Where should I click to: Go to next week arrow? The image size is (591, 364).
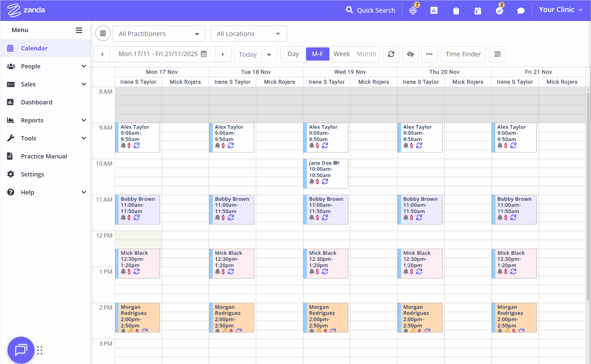coord(223,54)
